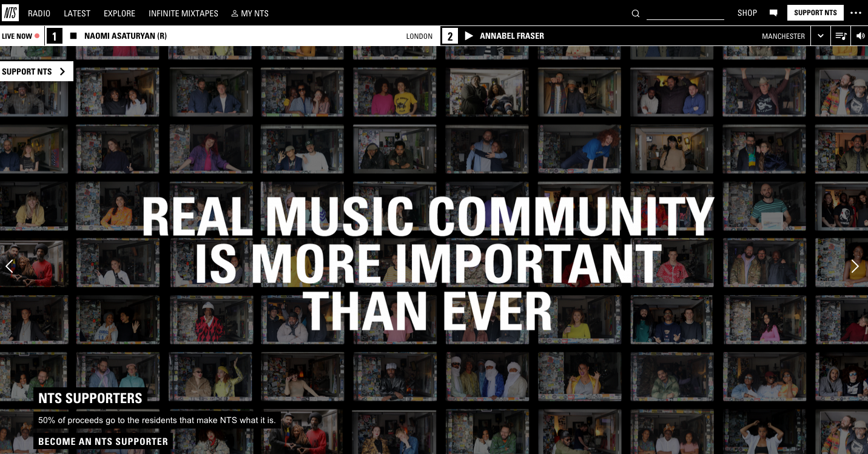The image size is (868, 454).
Task: Open the Latest menu item
Action: (x=77, y=13)
